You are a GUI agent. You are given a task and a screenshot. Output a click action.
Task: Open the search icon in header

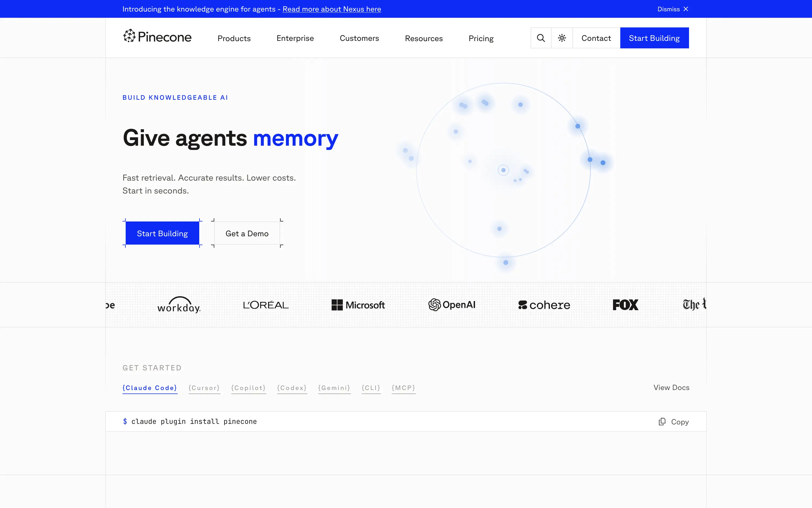(x=541, y=38)
